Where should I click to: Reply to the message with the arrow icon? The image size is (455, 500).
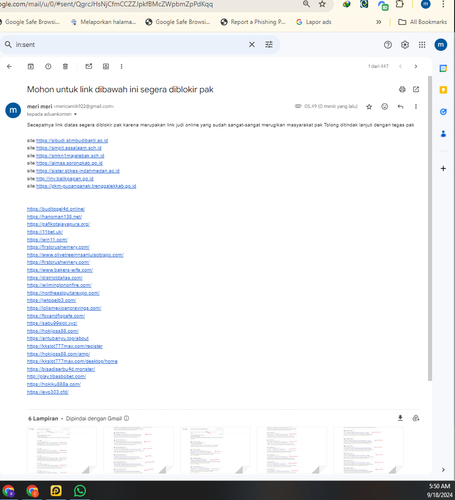401,107
